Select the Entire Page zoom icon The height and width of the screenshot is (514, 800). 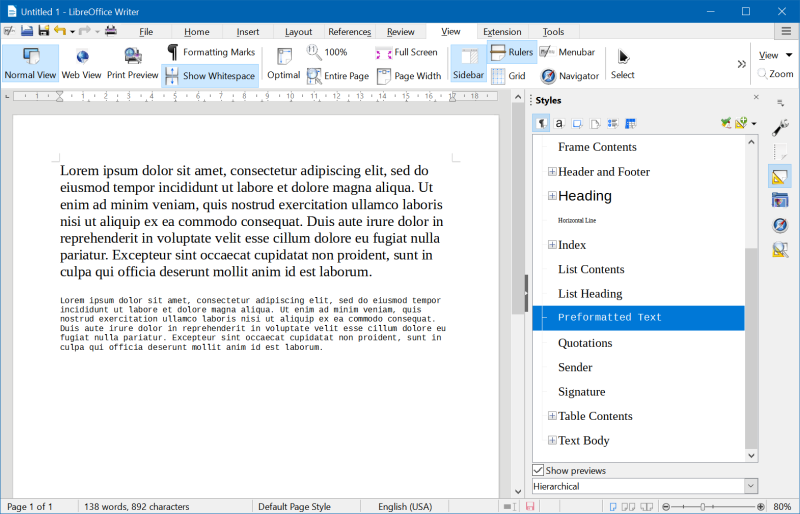tap(314, 76)
